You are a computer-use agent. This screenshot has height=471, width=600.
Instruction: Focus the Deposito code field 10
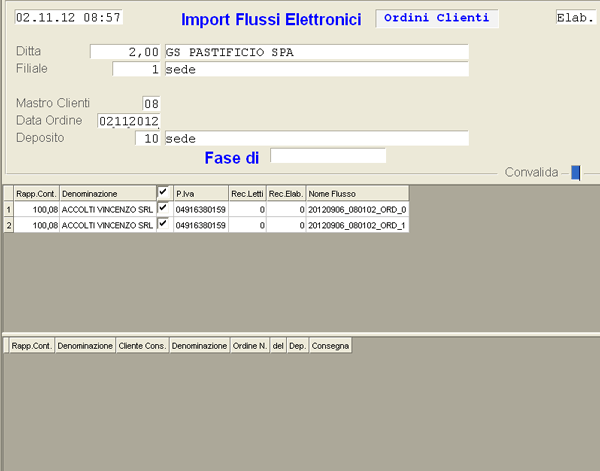click(148, 138)
